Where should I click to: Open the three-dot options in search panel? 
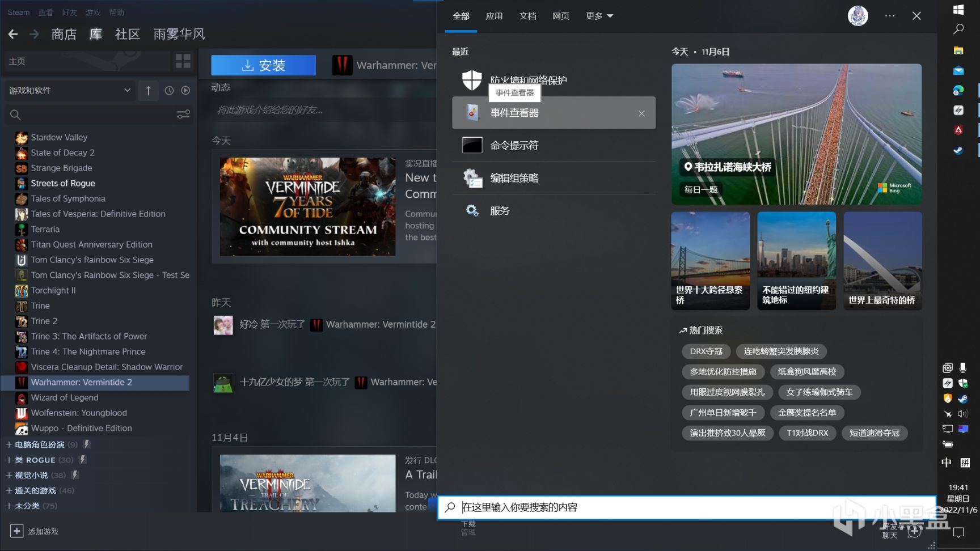pyautogui.click(x=890, y=16)
